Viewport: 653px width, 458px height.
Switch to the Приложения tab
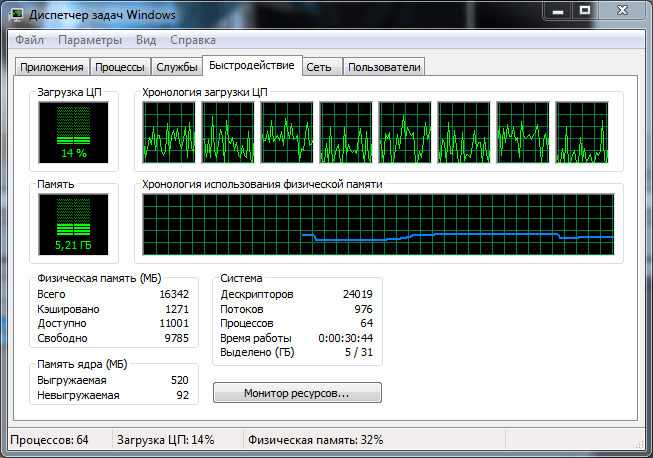52,67
